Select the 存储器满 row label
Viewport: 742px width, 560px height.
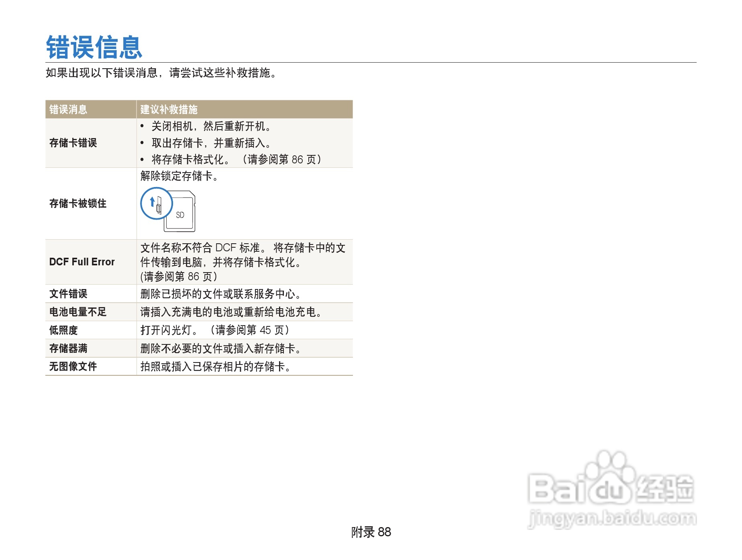point(68,348)
